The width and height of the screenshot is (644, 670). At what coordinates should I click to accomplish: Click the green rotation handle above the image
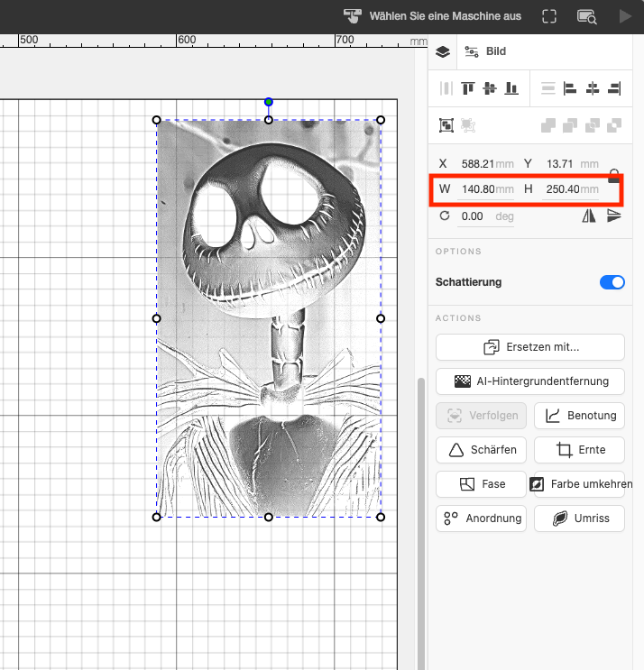(269, 102)
